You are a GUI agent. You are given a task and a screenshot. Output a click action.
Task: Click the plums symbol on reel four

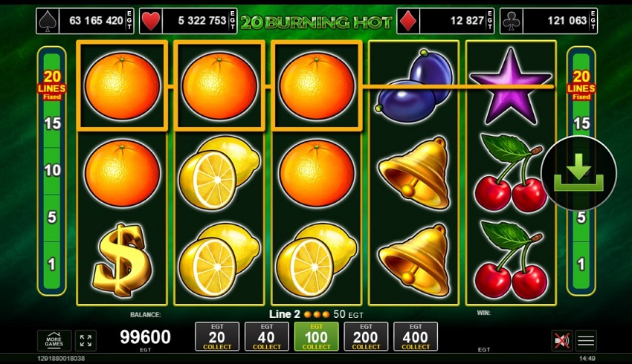coord(413,85)
